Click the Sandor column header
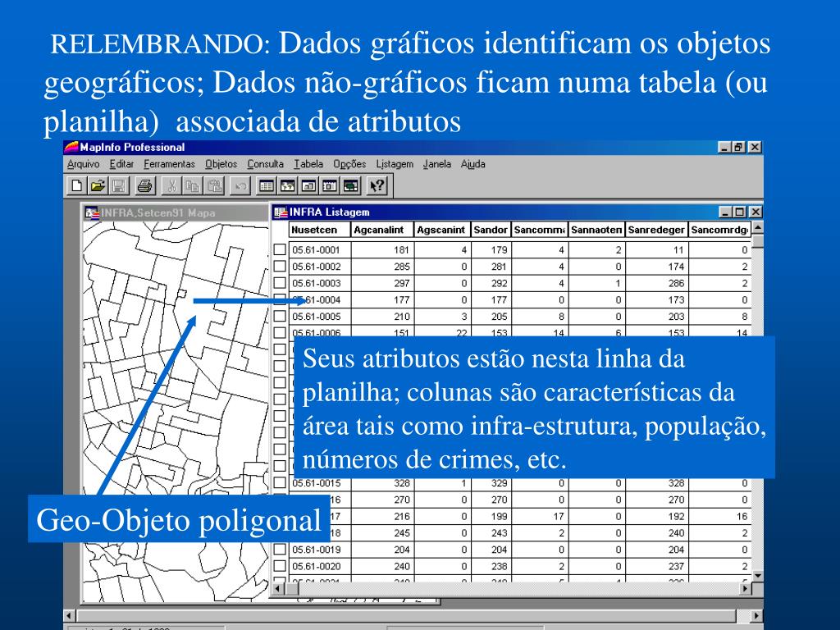Screen dimensions: 840x630 tap(491, 230)
